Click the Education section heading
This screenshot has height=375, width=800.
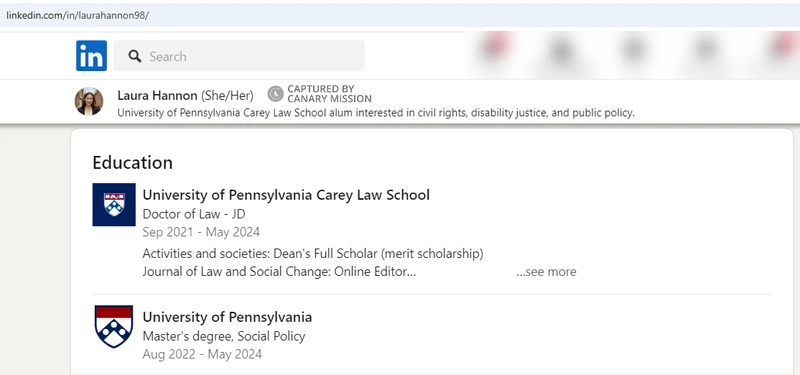(133, 163)
